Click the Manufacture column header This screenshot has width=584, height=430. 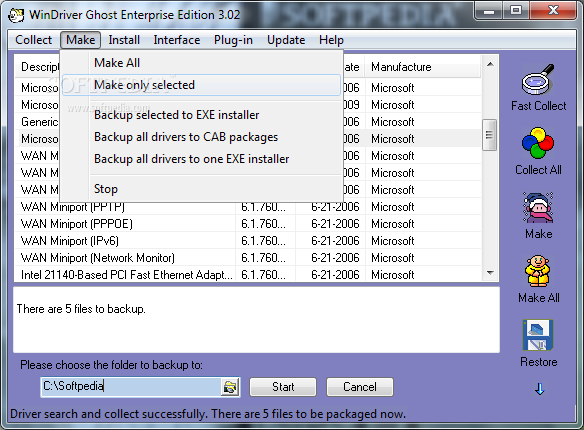(x=423, y=67)
